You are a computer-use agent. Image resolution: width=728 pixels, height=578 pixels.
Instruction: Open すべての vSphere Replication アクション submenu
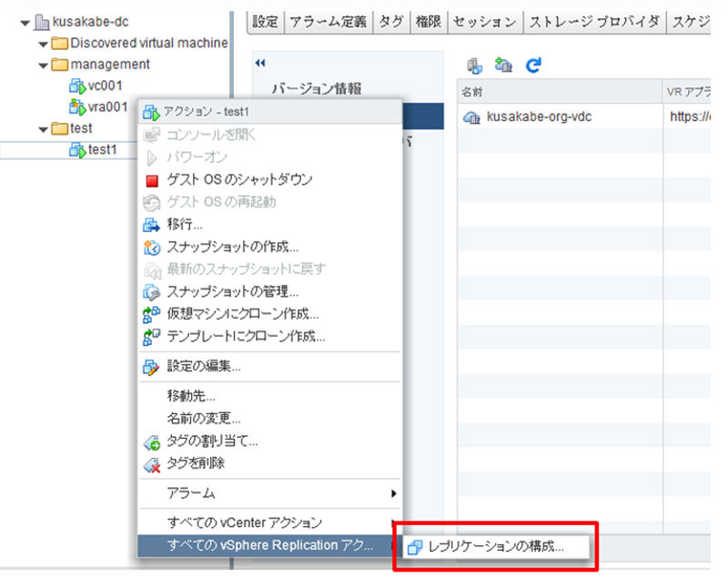269,545
